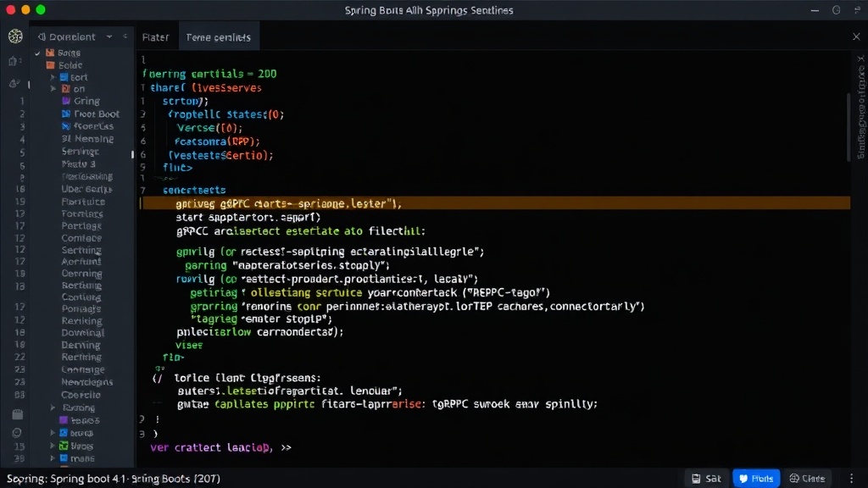Click the 'ver crattect' line at editor bottom
Image resolution: width=868 pixels, height=488 pixels.
pyautogui.click(x=221, y=447)
